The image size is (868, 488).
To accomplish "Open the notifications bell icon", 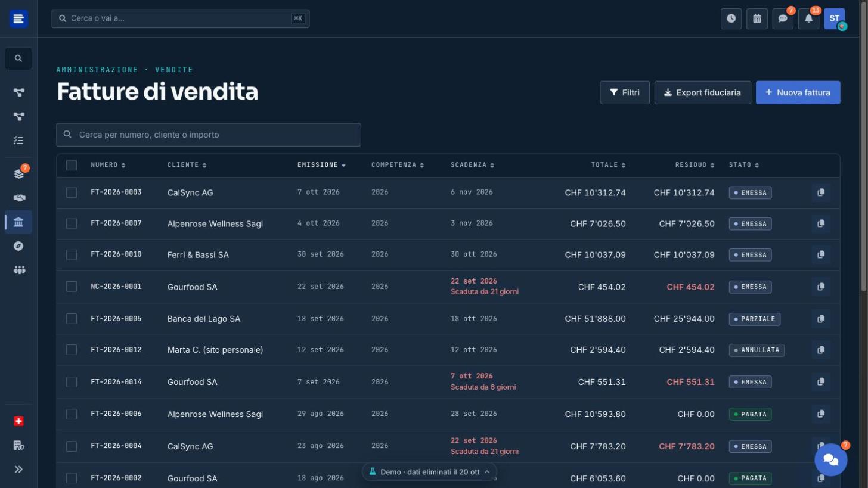I will click(808, 18).
